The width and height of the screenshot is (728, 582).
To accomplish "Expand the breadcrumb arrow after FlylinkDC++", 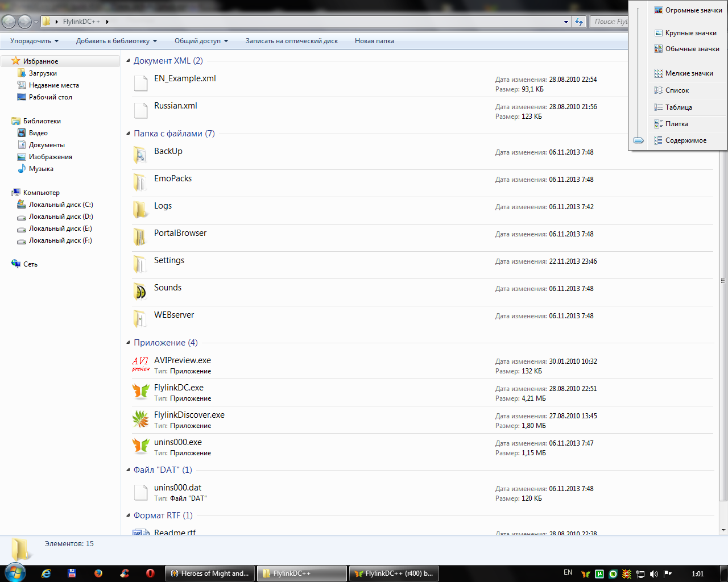I will coord(107,22).
